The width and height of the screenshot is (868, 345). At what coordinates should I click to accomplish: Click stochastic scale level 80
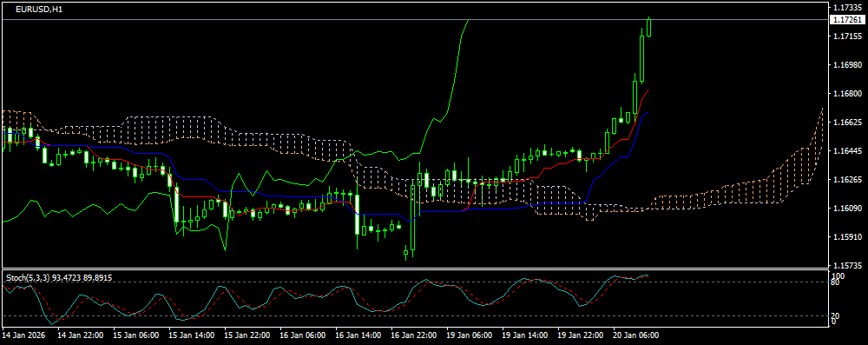point(836,282)
